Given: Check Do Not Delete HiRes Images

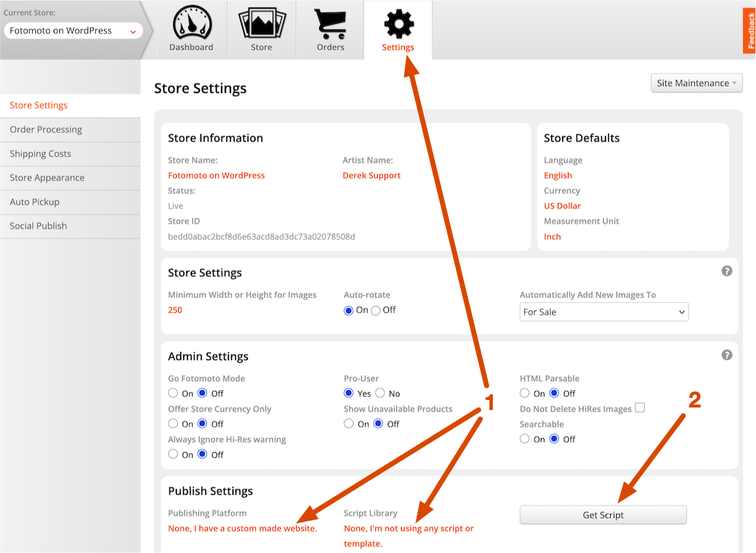Looking at the screenshot, I should pos(640,408).
